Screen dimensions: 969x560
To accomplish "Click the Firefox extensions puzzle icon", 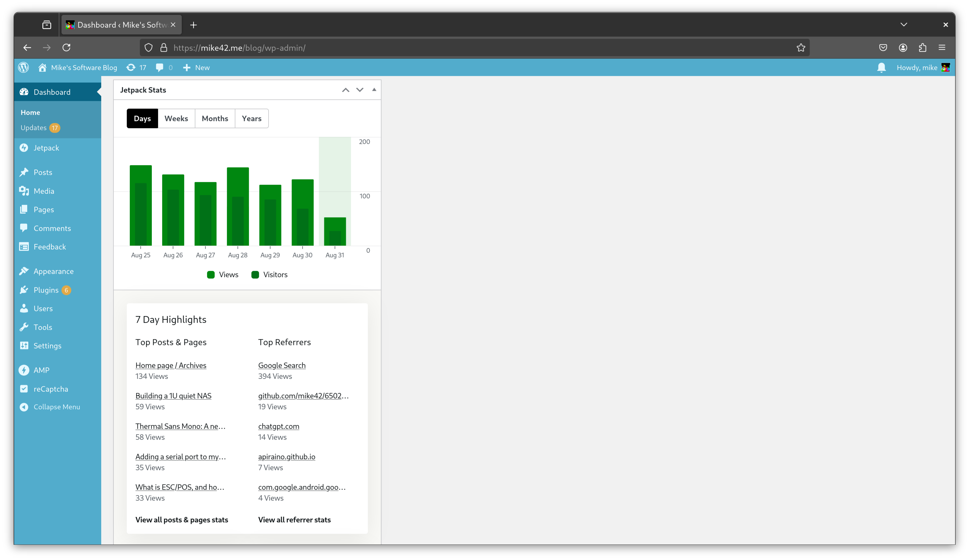I will tap(922, 48).
